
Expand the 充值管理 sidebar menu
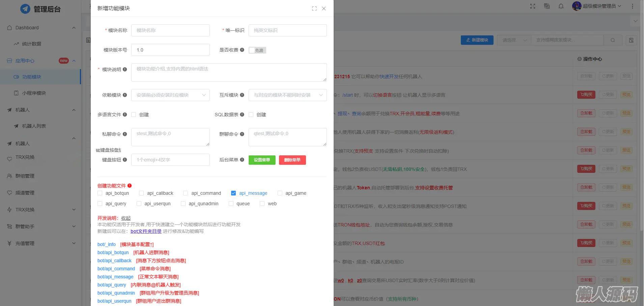coord(40,243)
